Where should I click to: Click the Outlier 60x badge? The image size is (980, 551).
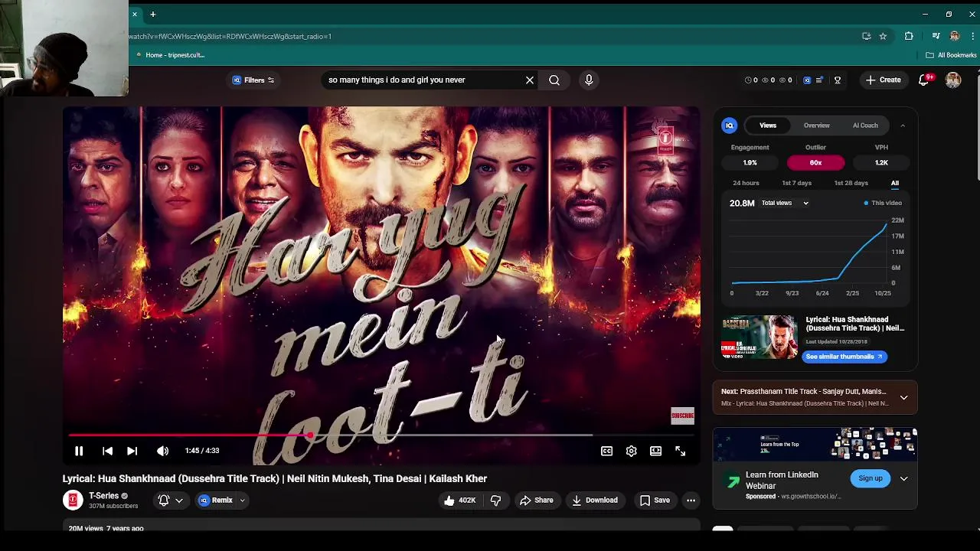(815, 162)
